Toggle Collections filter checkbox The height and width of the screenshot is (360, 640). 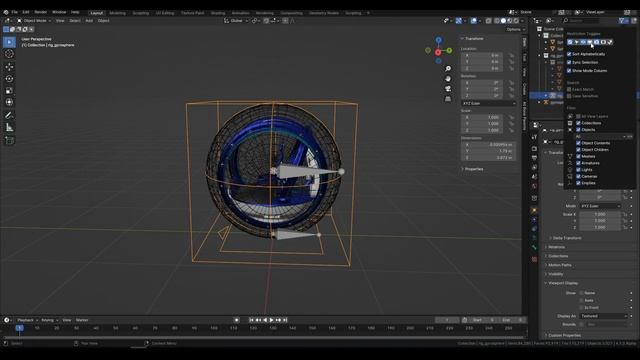tap(578, 123)
